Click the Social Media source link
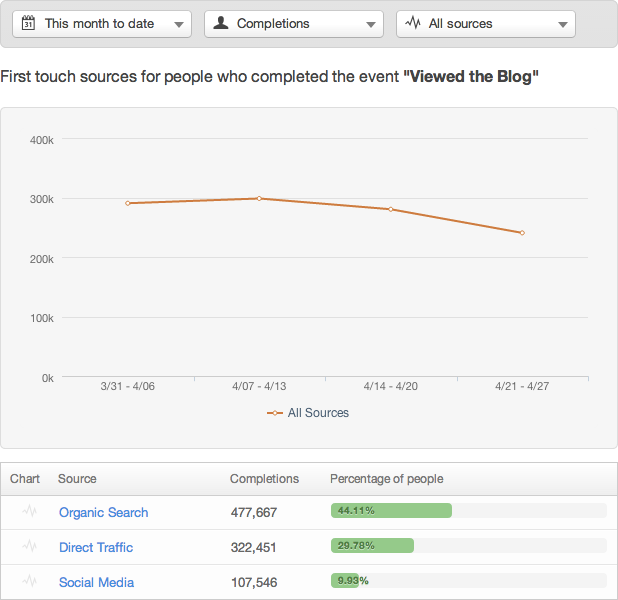This screenshot has height=600, width=618. click(96, 583)
